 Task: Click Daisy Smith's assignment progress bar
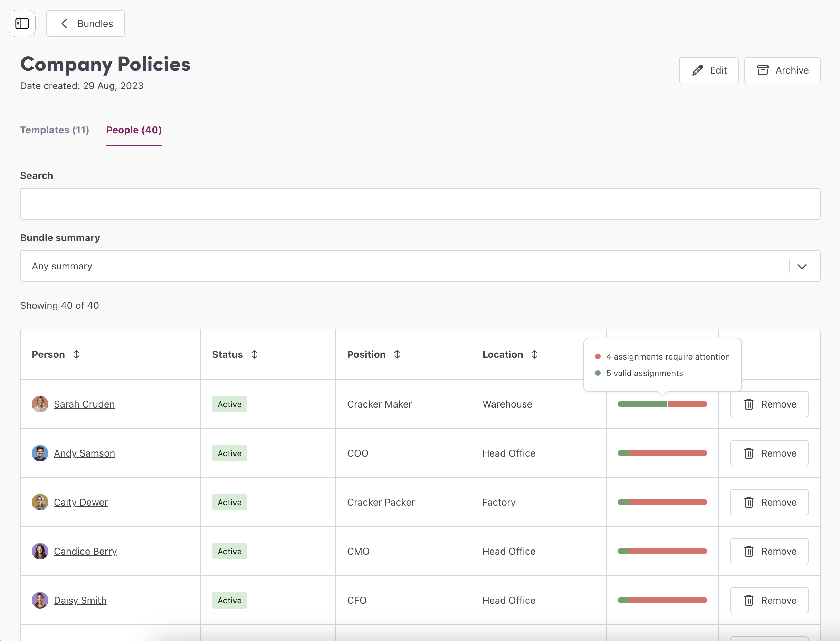coord(662,600)
